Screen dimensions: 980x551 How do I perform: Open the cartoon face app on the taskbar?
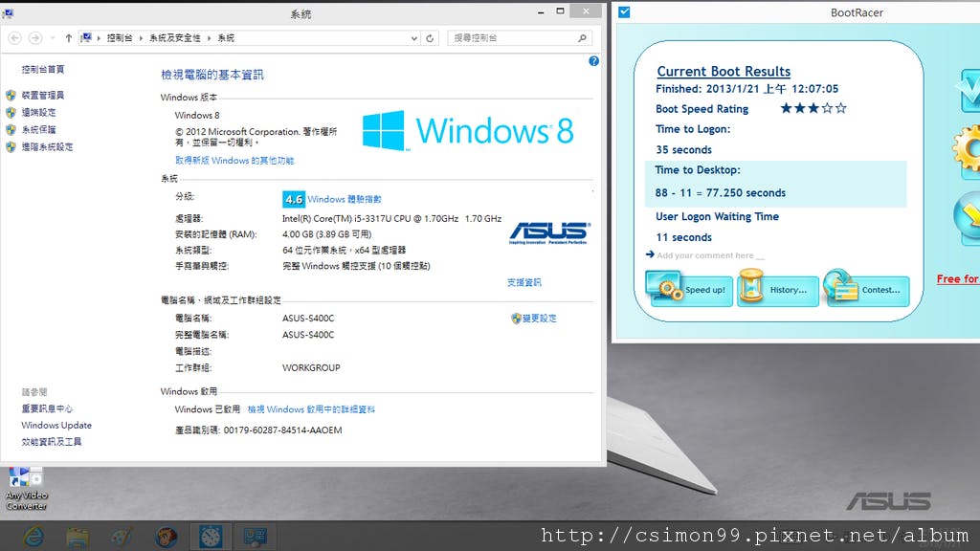[x=167, y=537]
